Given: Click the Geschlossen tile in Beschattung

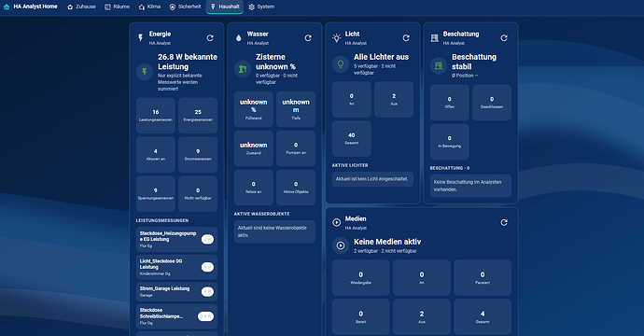Looking at the screenshot, I should point(492,103).
